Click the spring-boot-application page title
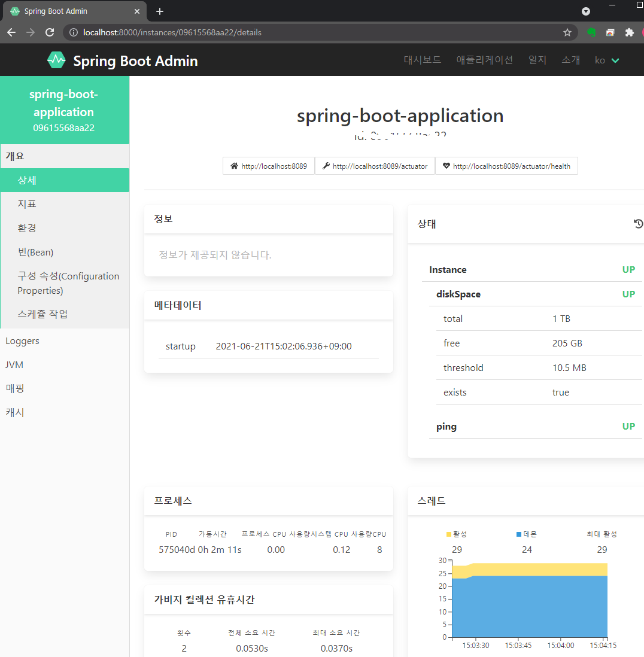This screenshot has height=657, width=644. click(x=400, y=116)
